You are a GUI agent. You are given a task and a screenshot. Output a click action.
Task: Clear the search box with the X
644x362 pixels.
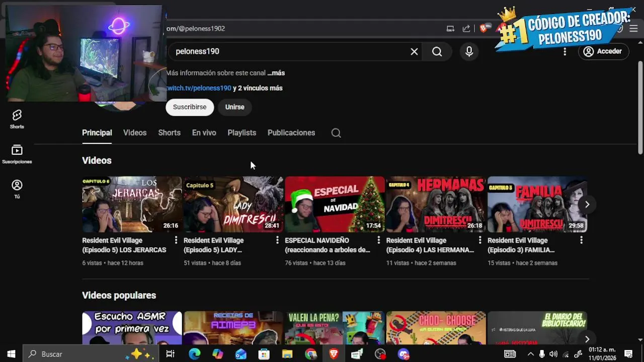[414, 51]
